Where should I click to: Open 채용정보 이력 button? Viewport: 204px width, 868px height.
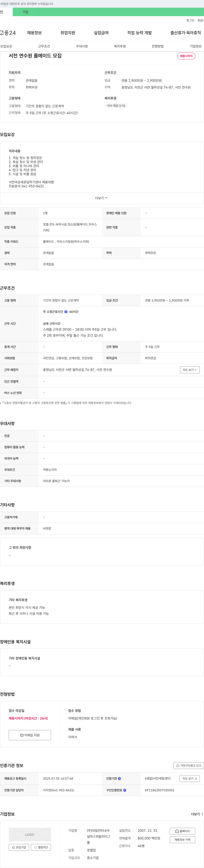pos(183,839)
